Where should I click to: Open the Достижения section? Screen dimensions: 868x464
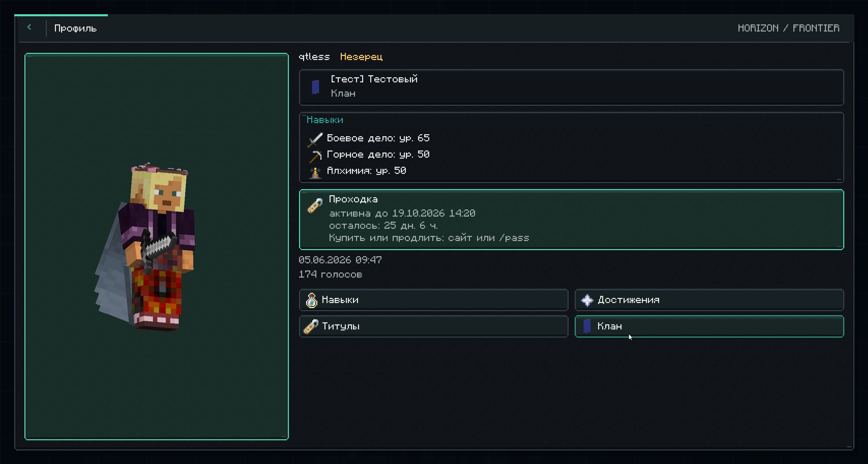tap(709, 300)
